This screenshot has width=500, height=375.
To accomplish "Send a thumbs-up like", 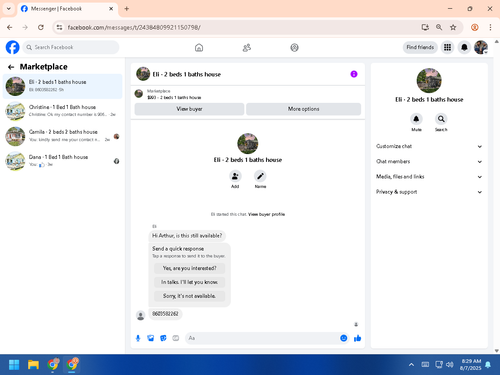I will tap(357, 338).
